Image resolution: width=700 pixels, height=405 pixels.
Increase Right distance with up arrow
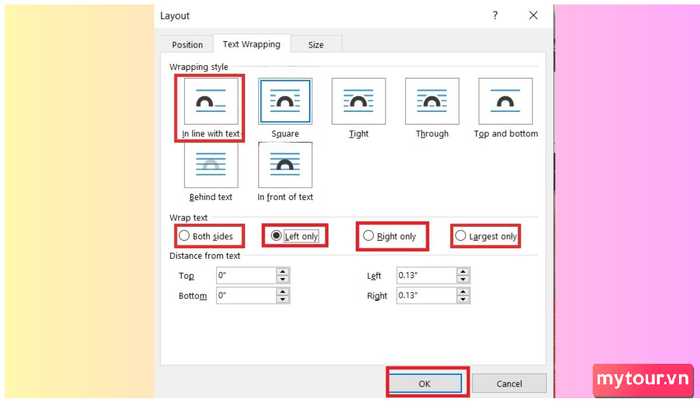(463, 291)
